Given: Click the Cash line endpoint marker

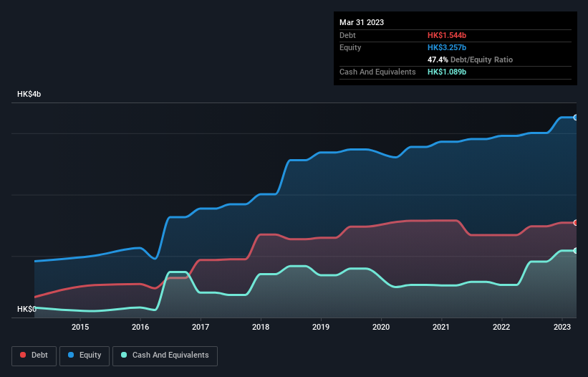Looking at the screenshot, I should tap(576, 251).
